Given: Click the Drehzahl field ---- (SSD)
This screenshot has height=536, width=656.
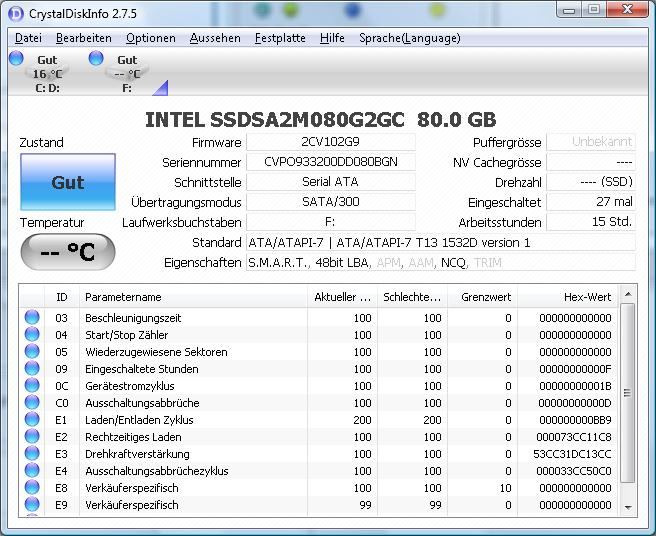Looking at the screenshot, I should pos(591,182).
